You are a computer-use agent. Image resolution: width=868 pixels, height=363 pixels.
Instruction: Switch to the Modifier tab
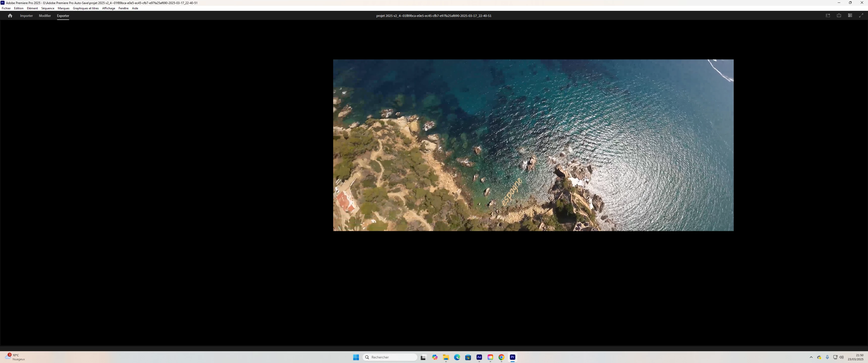[45, 16]
